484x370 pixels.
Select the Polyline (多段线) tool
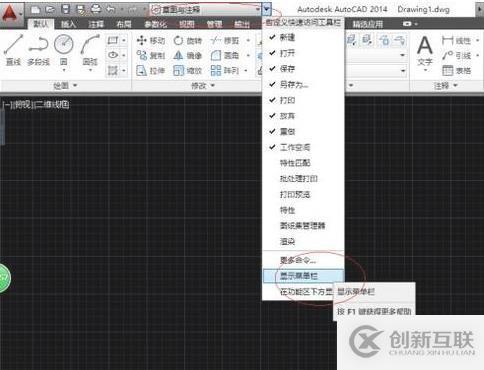[x=38, y=50]
